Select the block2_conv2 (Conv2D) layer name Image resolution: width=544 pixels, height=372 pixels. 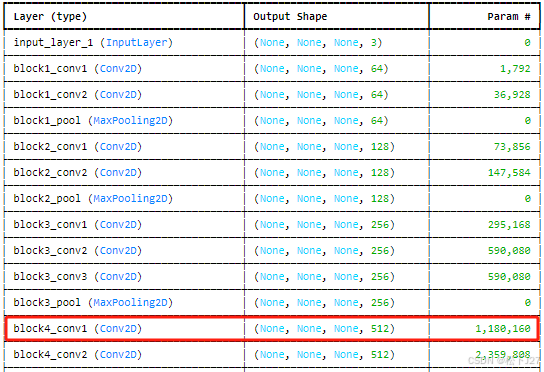click(x=78, y=172)
